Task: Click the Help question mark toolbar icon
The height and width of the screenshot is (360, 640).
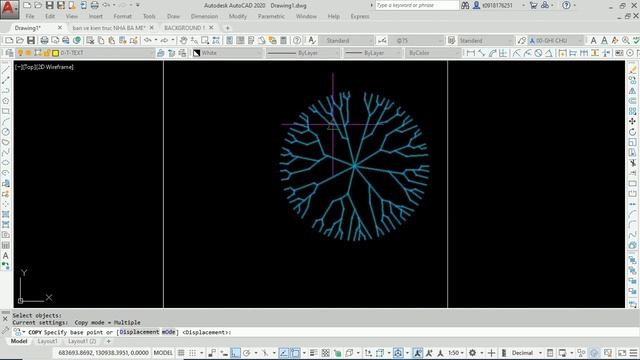Action: pos(297,40)
